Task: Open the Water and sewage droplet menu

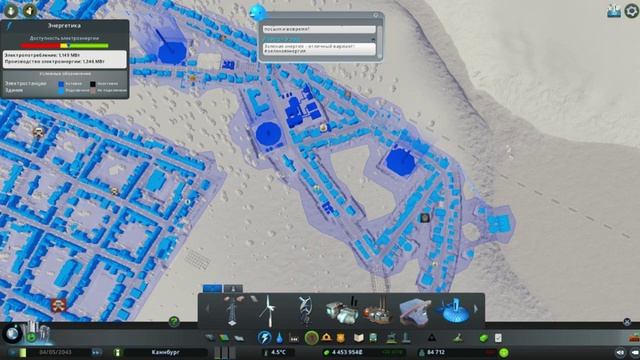Action: (279, 338)
